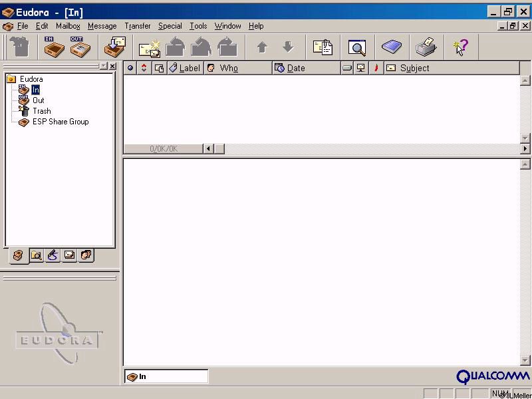The height and width of the screenshot is (399, 532).
Task: Click the mailbox document icon in menu bar
Action: coord(7,26)
